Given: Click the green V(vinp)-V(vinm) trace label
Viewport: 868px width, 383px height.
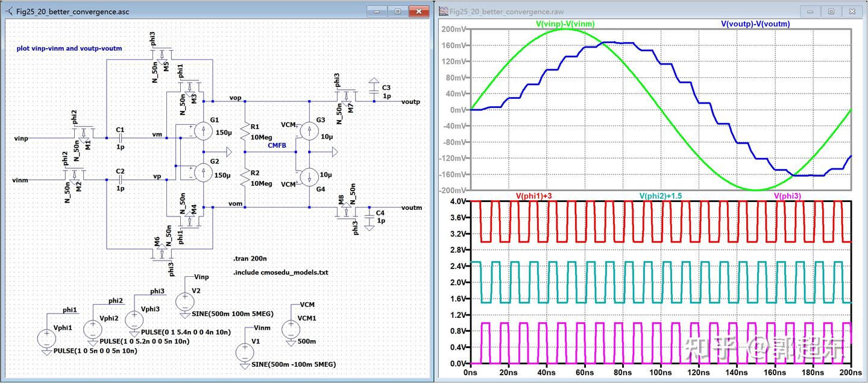Looking at the screenshot, I should tap(564, 24).
